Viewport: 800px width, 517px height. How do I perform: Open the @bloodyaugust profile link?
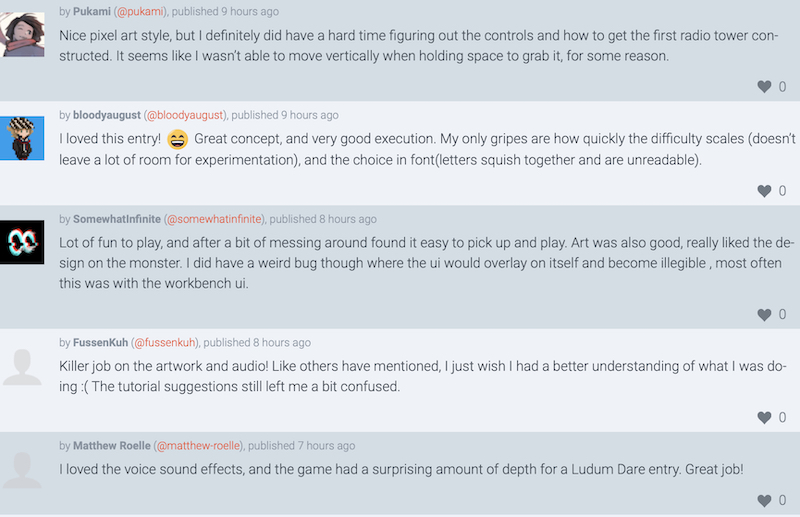pos(185,115)
